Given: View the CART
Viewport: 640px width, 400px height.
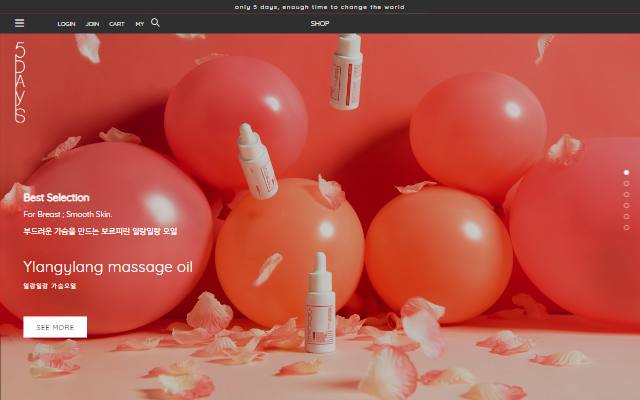Looking at the screenshot, I should [x=117, y=24].
